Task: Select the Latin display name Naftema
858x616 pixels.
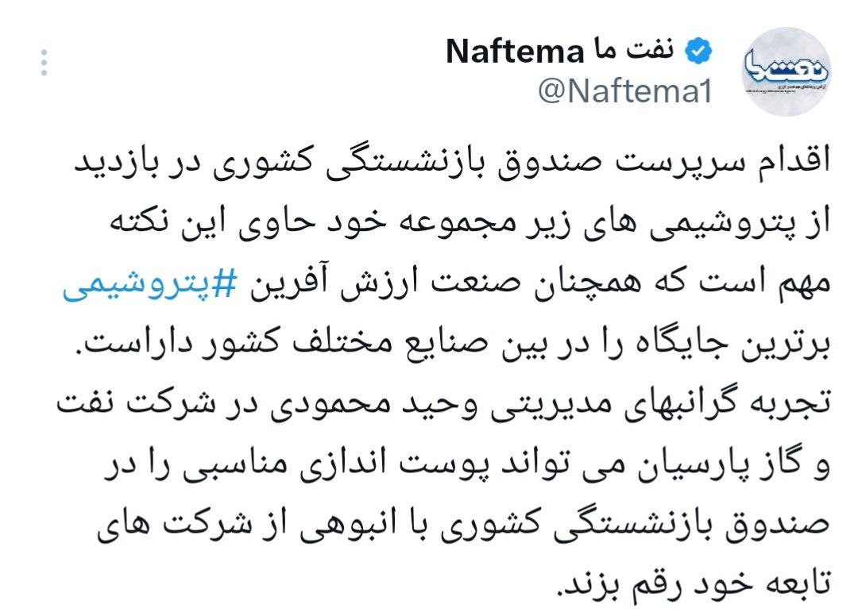Action: [x=516, y=51]
